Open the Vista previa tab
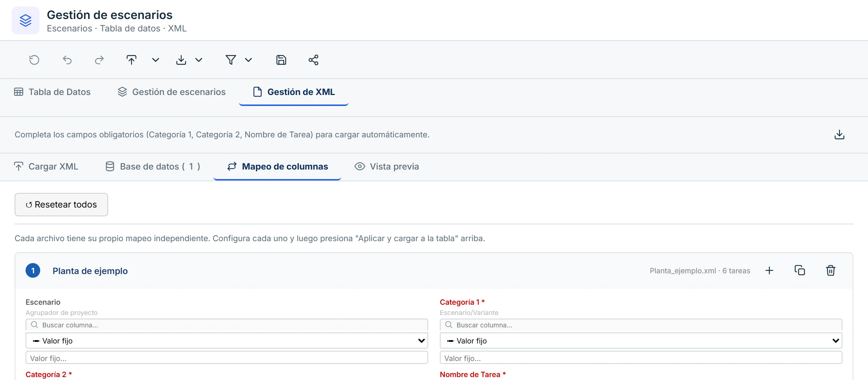This screenshot has width=868, height=380. point(387,167)
